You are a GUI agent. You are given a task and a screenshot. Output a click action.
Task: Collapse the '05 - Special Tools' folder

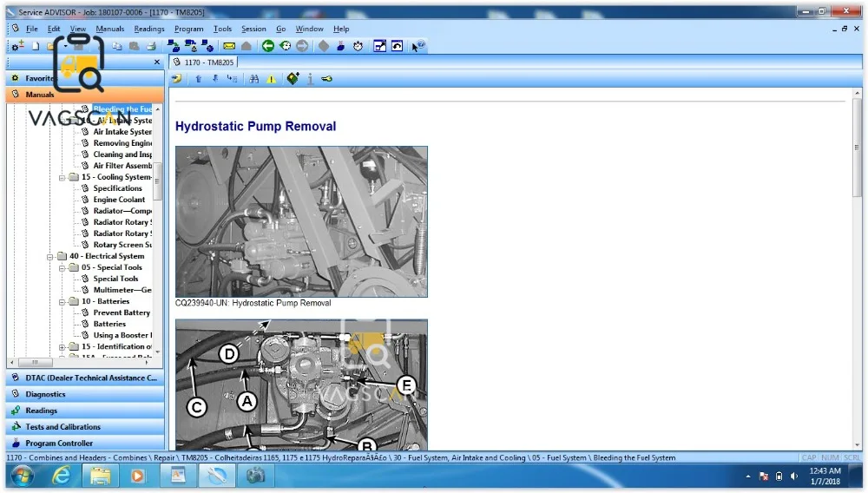click(62, 268)
